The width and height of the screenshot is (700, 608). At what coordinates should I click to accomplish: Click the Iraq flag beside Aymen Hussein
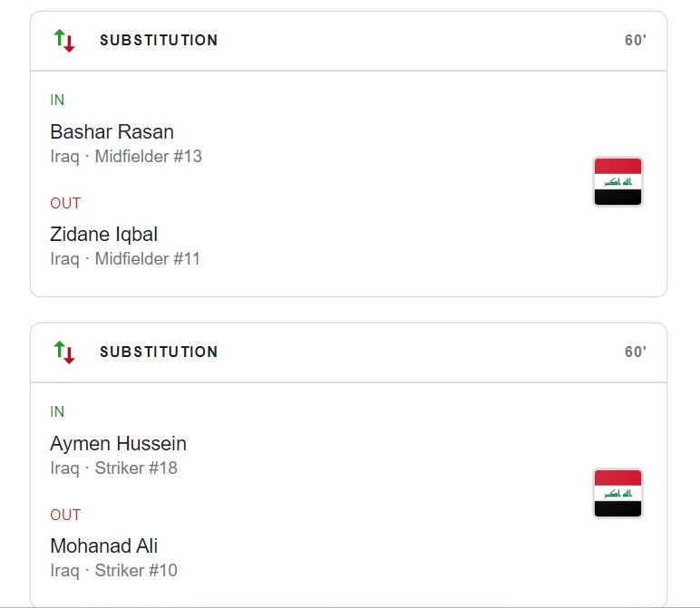[617, 493]
